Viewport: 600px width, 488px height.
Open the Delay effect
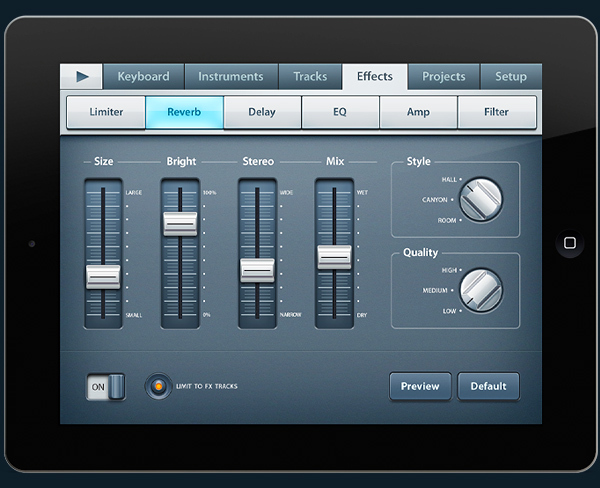(x=262, y=112)
